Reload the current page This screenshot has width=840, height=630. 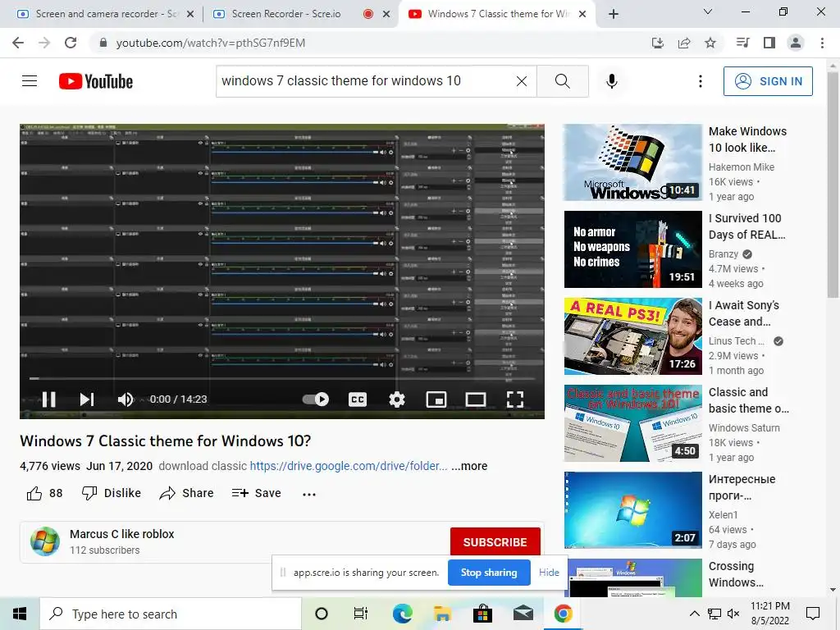[71, 43]
